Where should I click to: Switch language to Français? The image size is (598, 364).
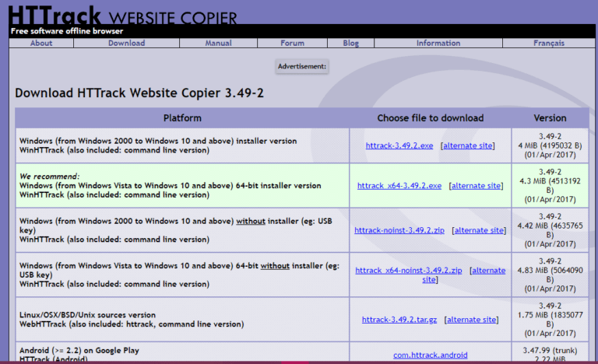[x=549, y=44]
